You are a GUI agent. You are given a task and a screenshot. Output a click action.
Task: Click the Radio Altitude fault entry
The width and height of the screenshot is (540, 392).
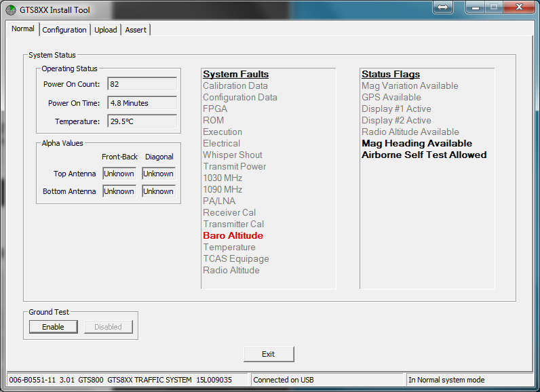point(231,270)
